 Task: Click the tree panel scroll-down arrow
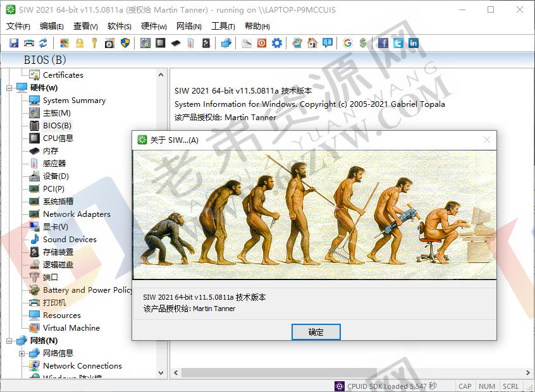[x=161, y=373]
